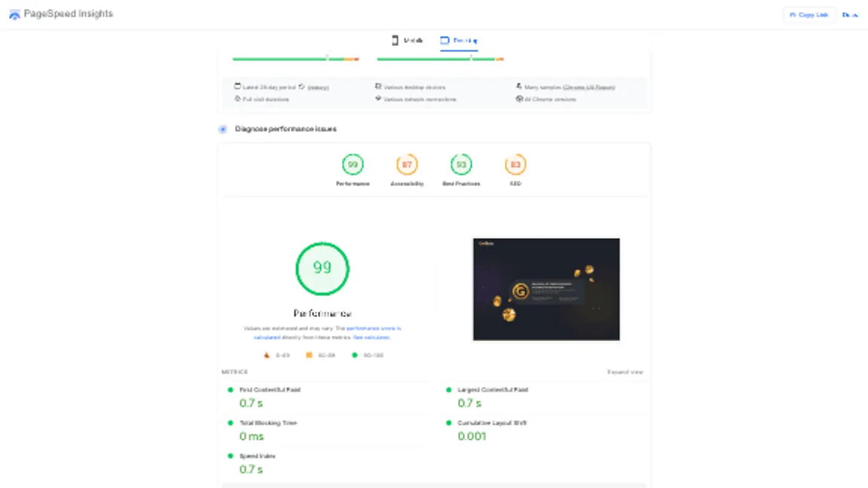
Task: Toggle the Expand view option
Action: [625, 372]
